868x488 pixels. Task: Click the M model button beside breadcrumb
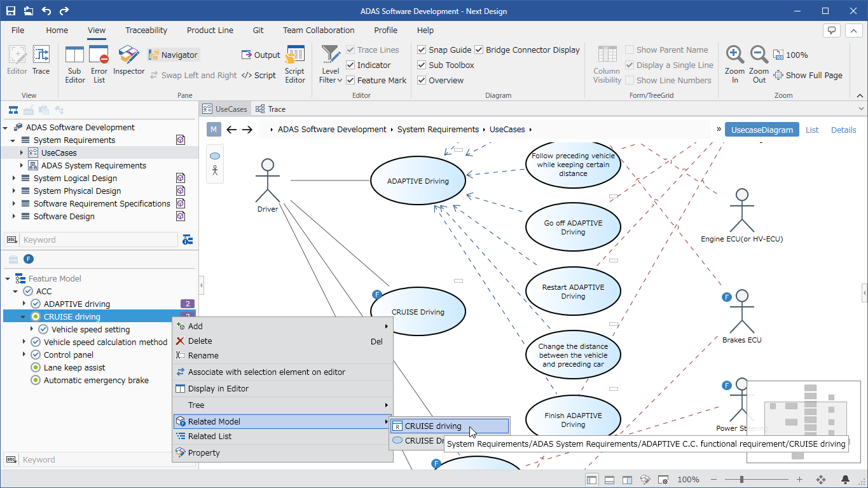(214, 130)
